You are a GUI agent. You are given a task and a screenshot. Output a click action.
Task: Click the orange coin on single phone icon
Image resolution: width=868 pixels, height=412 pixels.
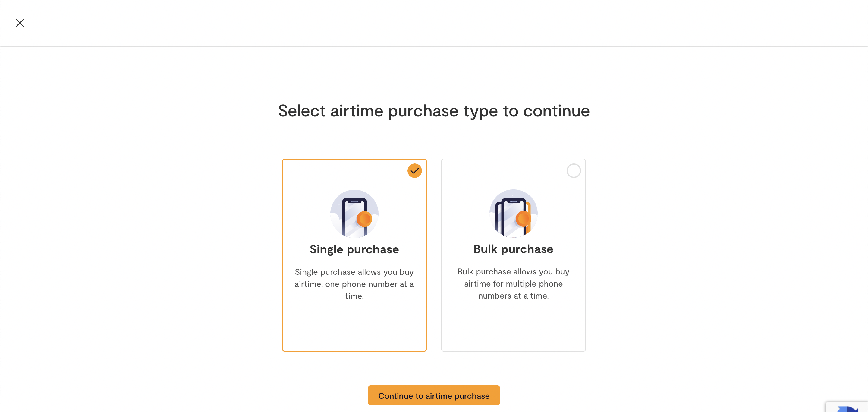[x=364, y=219]
